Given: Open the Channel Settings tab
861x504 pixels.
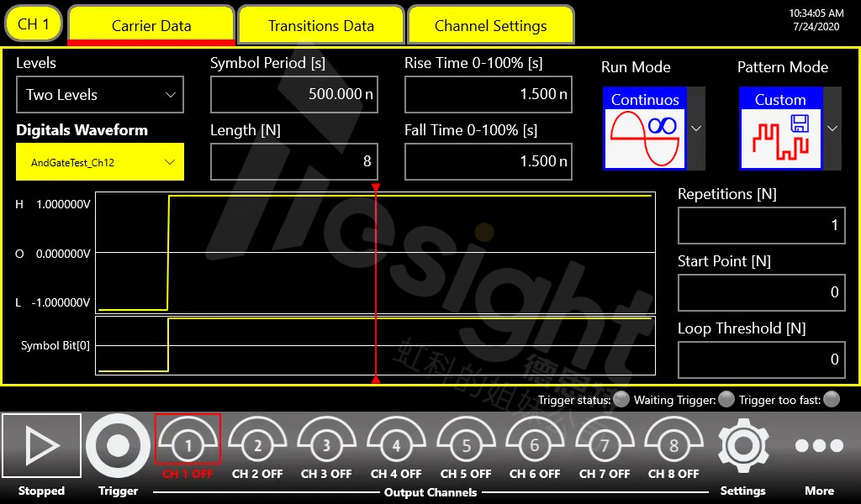Looking at the screenshot, I should click(490, 25).
